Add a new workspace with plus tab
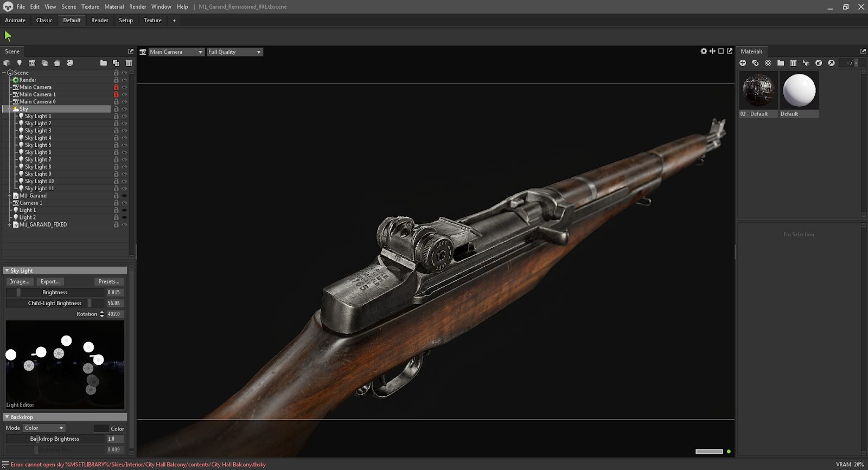 pos(174,20)
